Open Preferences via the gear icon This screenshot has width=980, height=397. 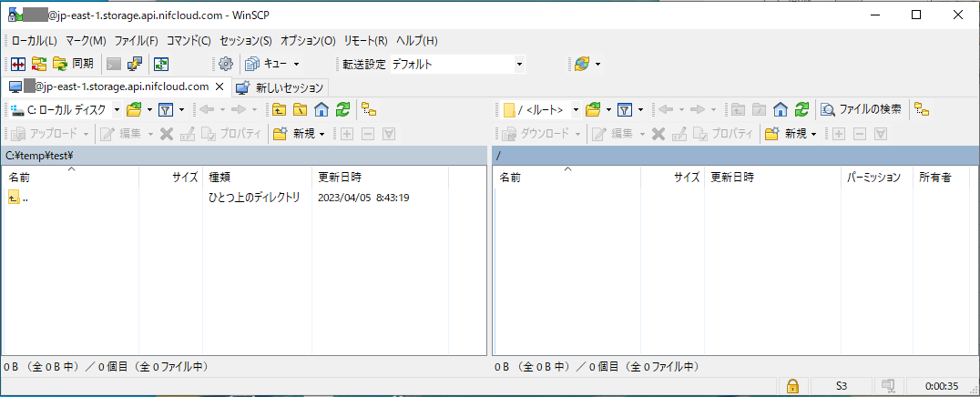(226, 64)
